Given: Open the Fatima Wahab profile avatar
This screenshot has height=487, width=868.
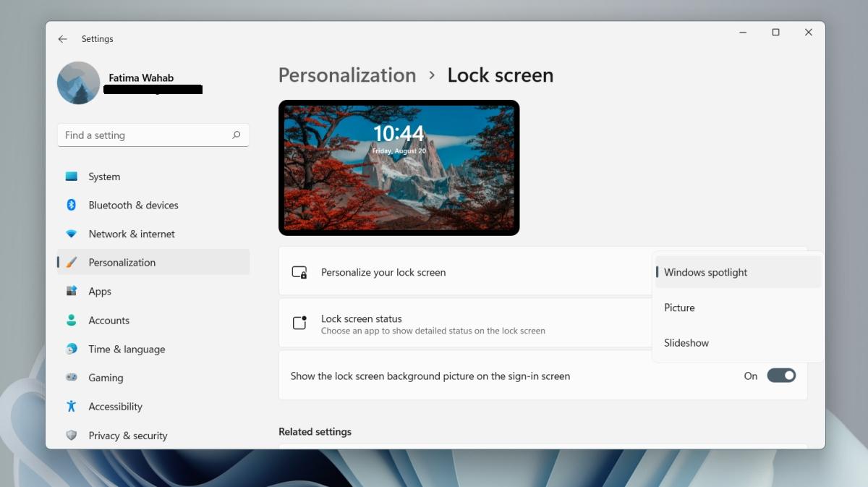Looking at the screenshot, I should [x=78, y=82].
